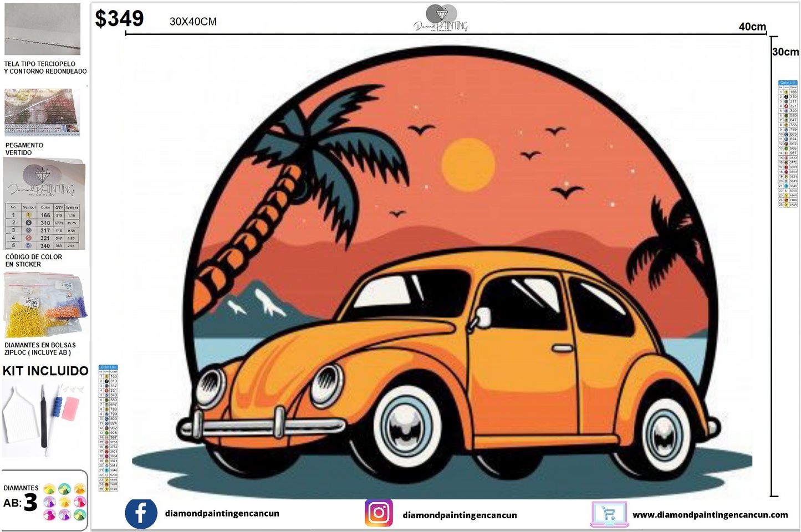Click the Instagram logo icon
The width and height of the screenshot is (801, 532).
click(379, 513)
